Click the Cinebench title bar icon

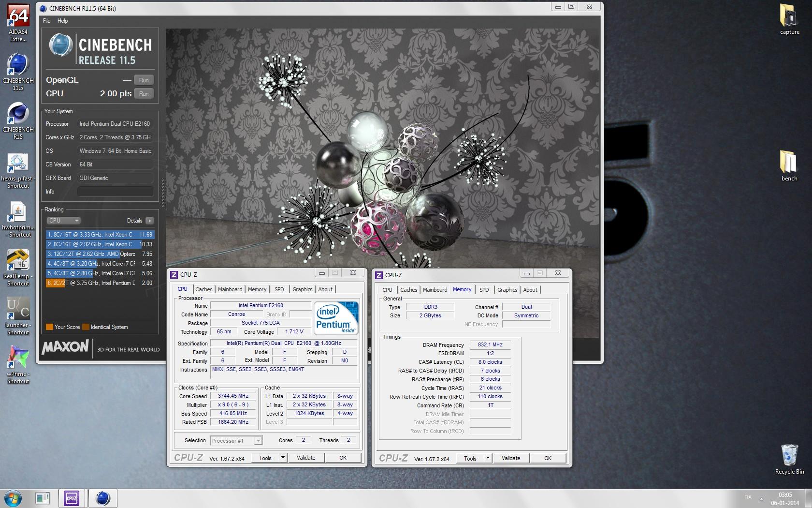[x=43, y=8]
